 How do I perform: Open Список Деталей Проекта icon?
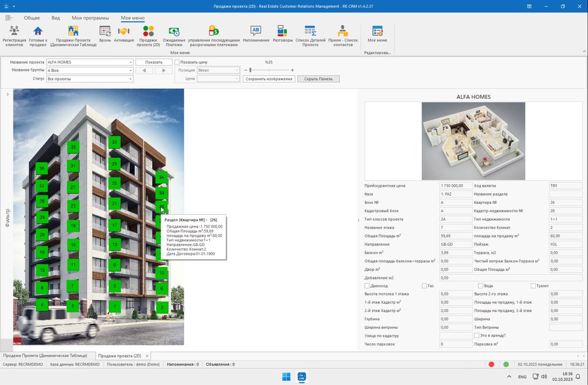(310, 31)
